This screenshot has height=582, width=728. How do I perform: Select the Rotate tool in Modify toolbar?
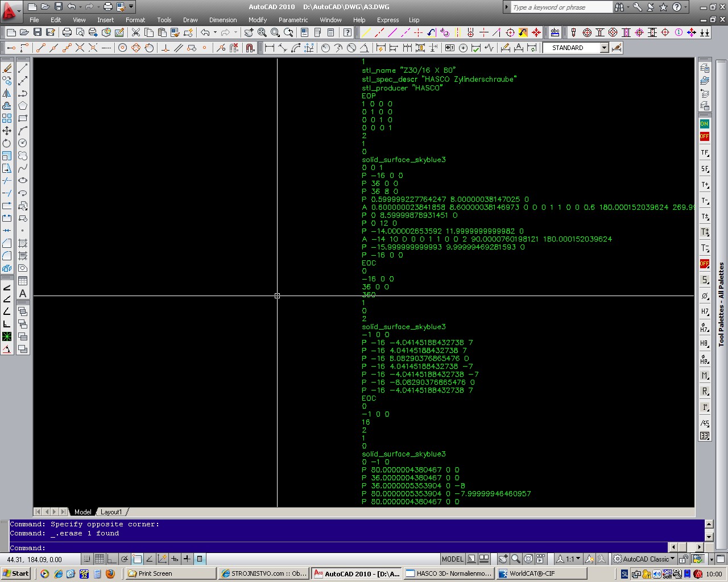(7, 143)
